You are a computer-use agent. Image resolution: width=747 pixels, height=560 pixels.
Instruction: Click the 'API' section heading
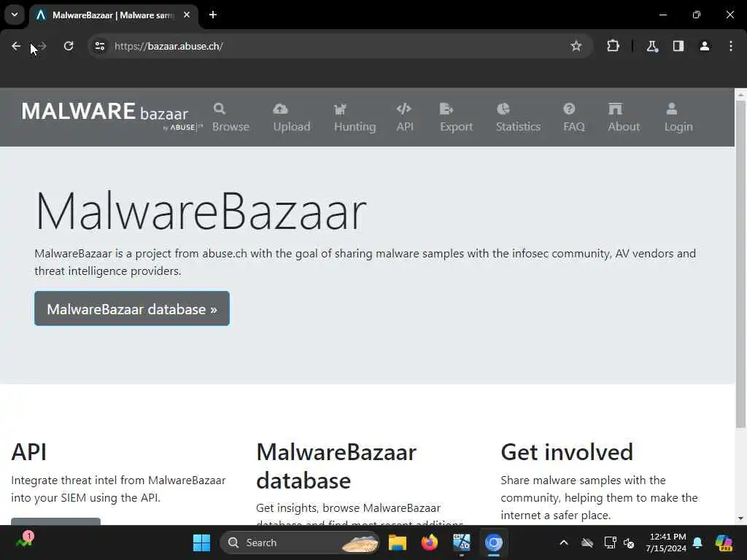pyautogui.click(x=28, y=452)
